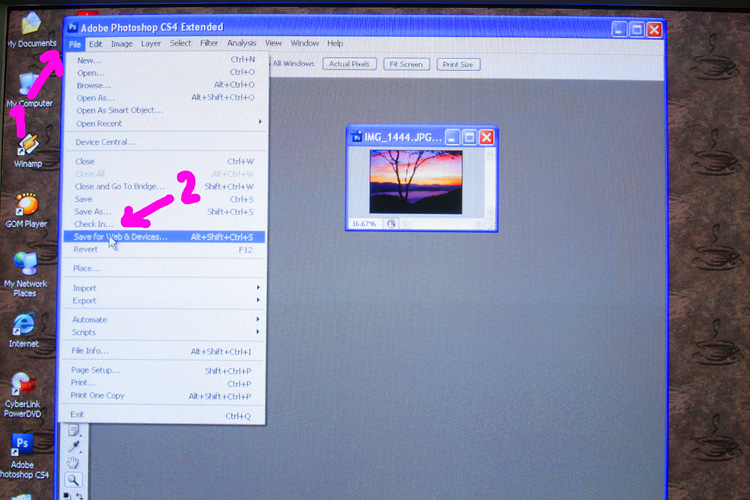Screen dimensions: 750x500
Task: Open the Internet Explorer desktop icon
Action: (24, 330)
